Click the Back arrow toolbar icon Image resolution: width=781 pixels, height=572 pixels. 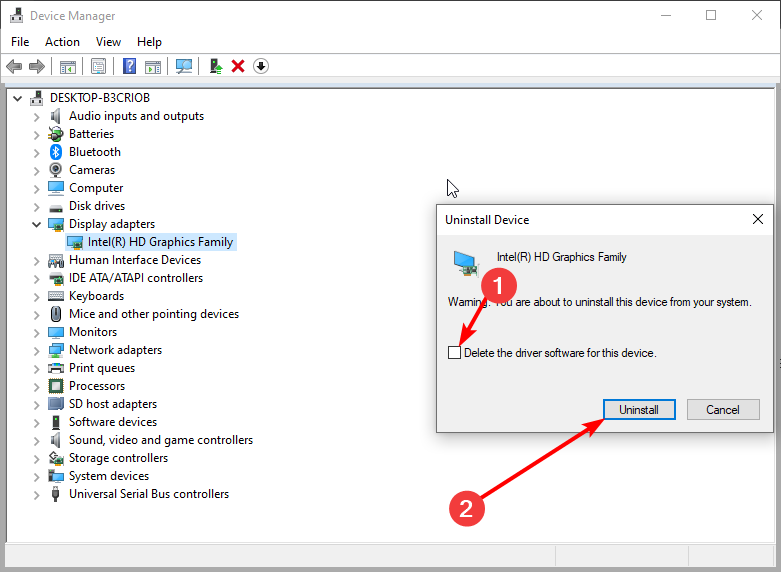point(14,66)
